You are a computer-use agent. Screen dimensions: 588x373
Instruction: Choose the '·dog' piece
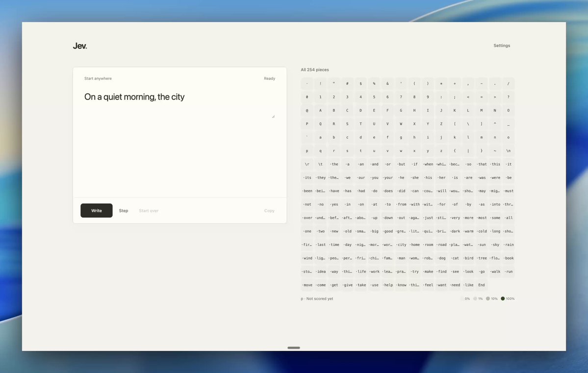pos(441,258)
